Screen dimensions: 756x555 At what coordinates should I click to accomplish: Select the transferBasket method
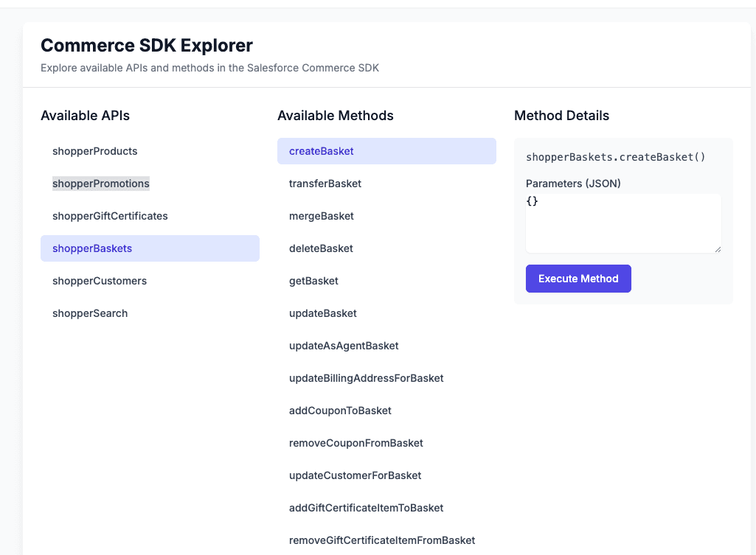tap(386, 184)
